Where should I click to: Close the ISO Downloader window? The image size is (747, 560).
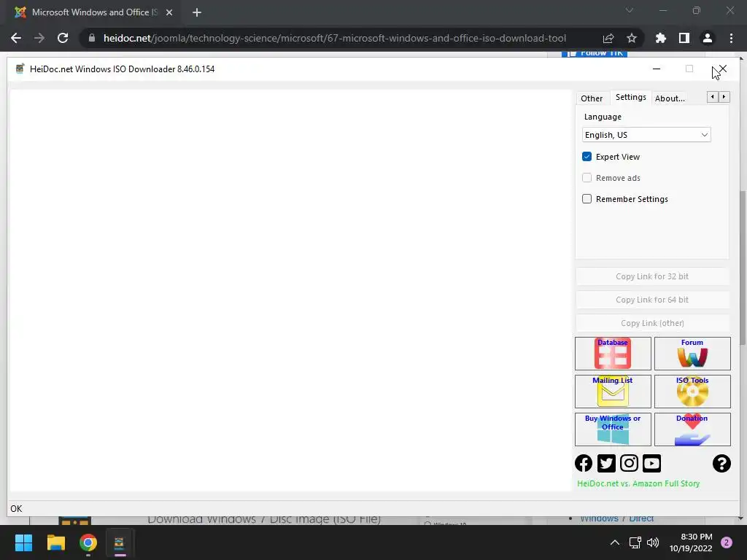723,69
